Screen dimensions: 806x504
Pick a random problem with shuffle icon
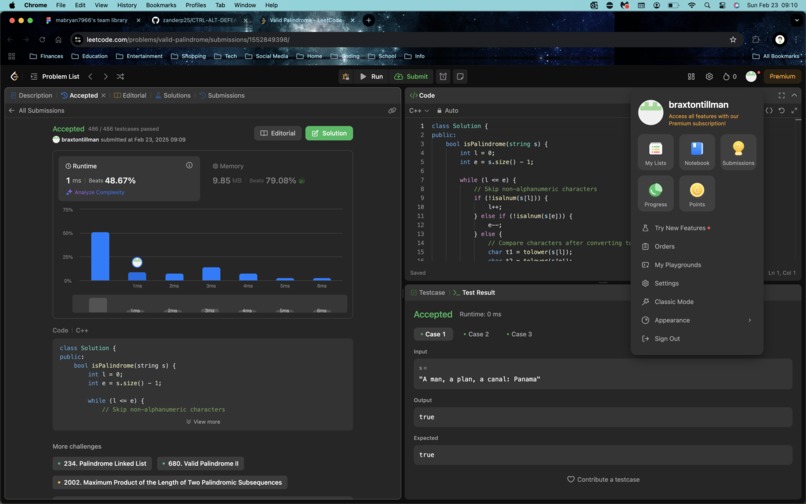tap(120, 76)
